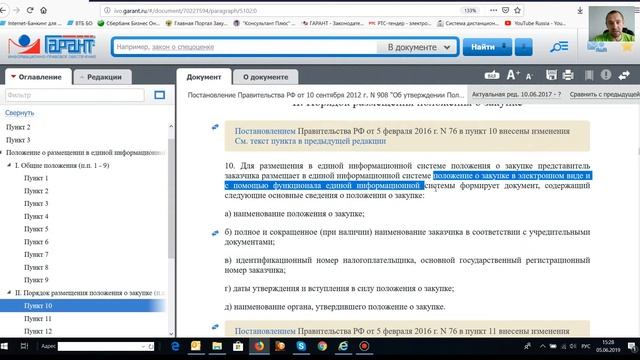640x360 pixels.
Task: Collapse the 'Положение о размещении в единой информационной' node
Action: 2,153
